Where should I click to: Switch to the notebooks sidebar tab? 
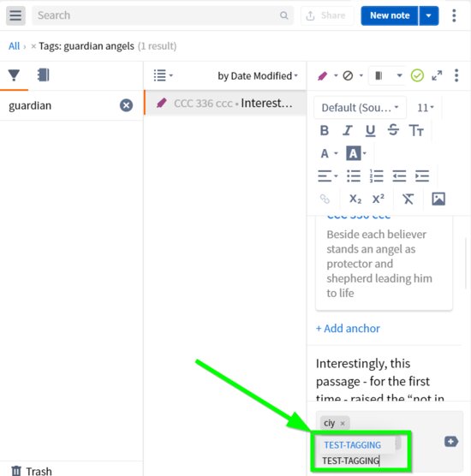[44, 75]
